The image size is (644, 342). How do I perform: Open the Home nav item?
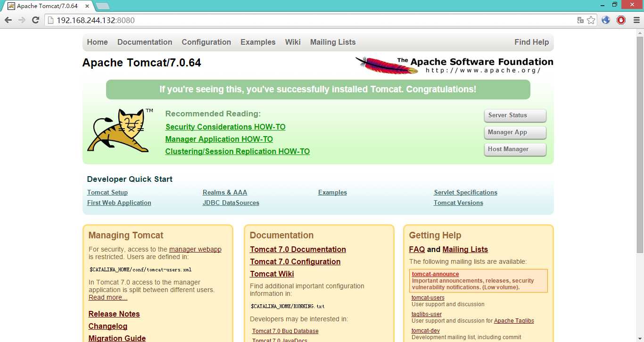97,42
